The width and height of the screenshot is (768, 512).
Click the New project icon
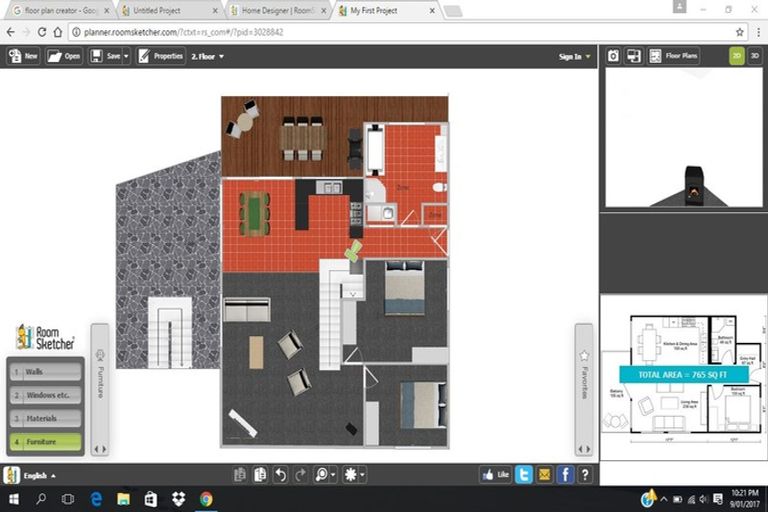point(23,56)
